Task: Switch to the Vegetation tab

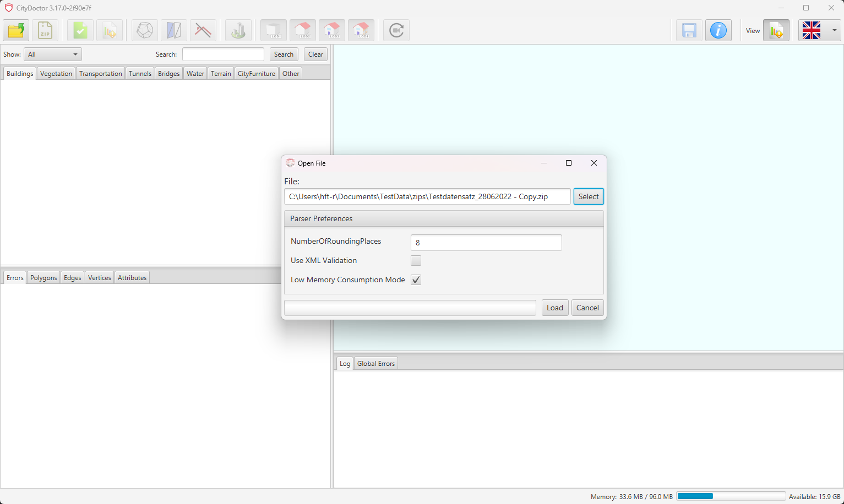Action: (x=56, y=74)
